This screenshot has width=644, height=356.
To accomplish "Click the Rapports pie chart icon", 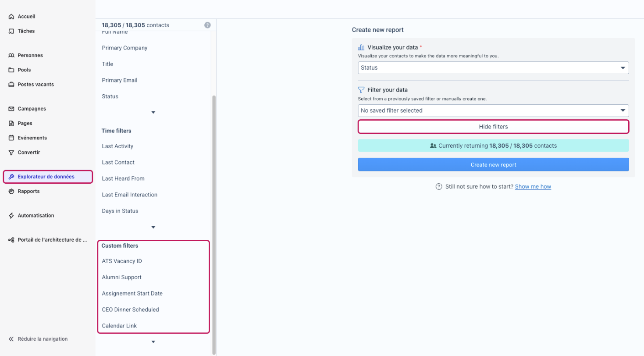I will pyautogui.click(x=11, y=191).
